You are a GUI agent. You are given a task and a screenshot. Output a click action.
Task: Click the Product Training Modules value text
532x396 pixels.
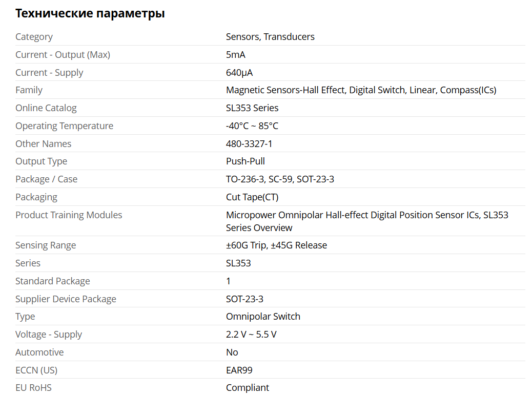[367, 221]
